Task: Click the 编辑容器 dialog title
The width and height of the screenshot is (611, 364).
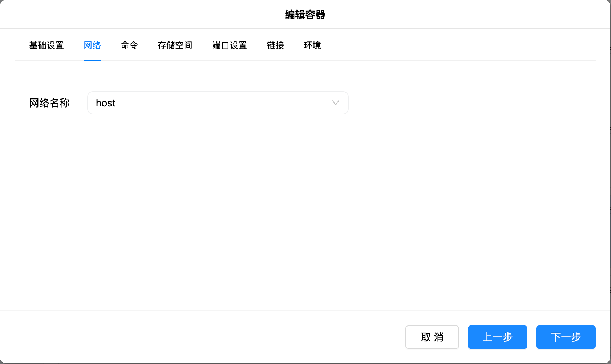Action: 305,15
